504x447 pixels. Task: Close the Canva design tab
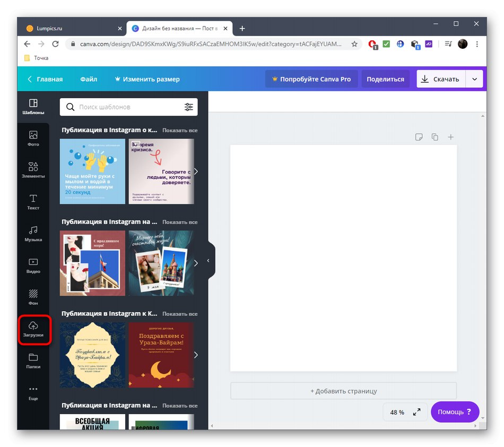pyautogui.click(x=225, y=29)
